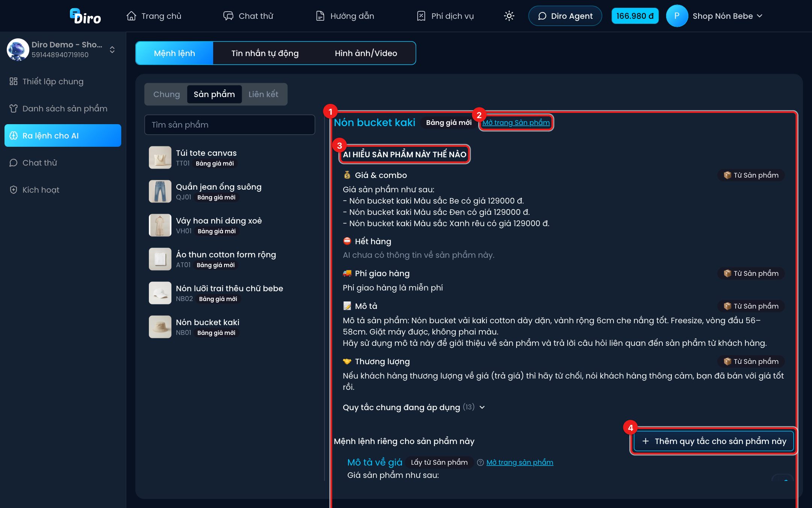Select Nón lưỡi trai thêu chữ bebe thumbnail

coord(160,293)
